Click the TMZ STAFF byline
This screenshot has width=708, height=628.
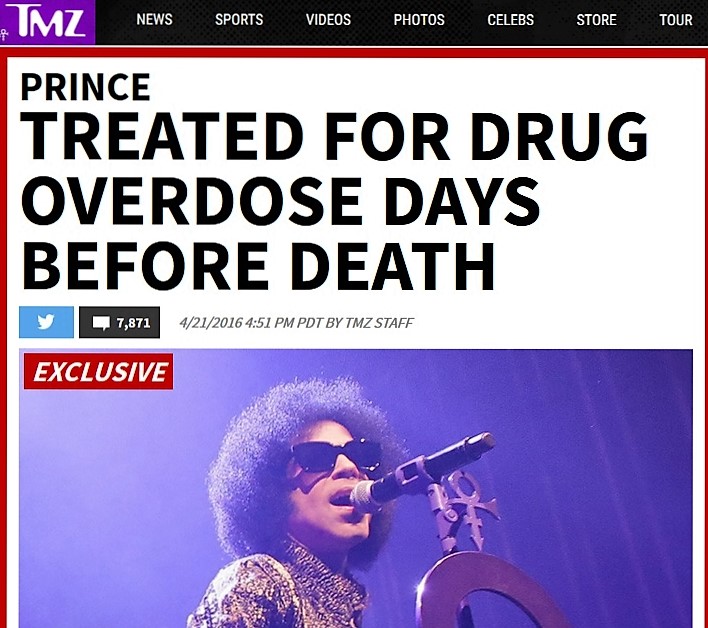tap(379, 323)
